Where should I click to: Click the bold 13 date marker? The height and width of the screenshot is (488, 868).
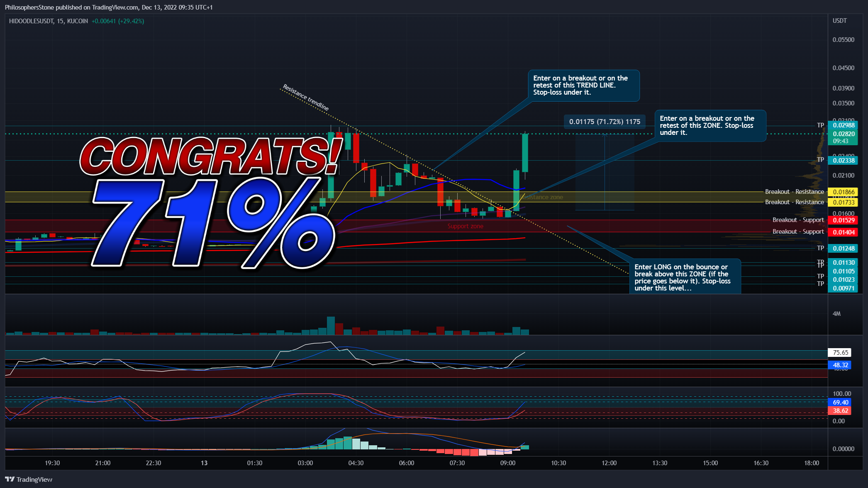coord(204,463)
